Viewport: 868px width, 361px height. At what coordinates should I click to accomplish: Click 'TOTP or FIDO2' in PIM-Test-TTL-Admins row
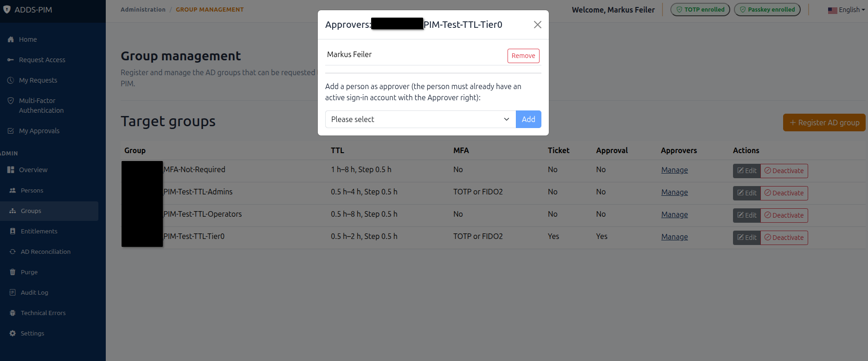click(478, 192)
